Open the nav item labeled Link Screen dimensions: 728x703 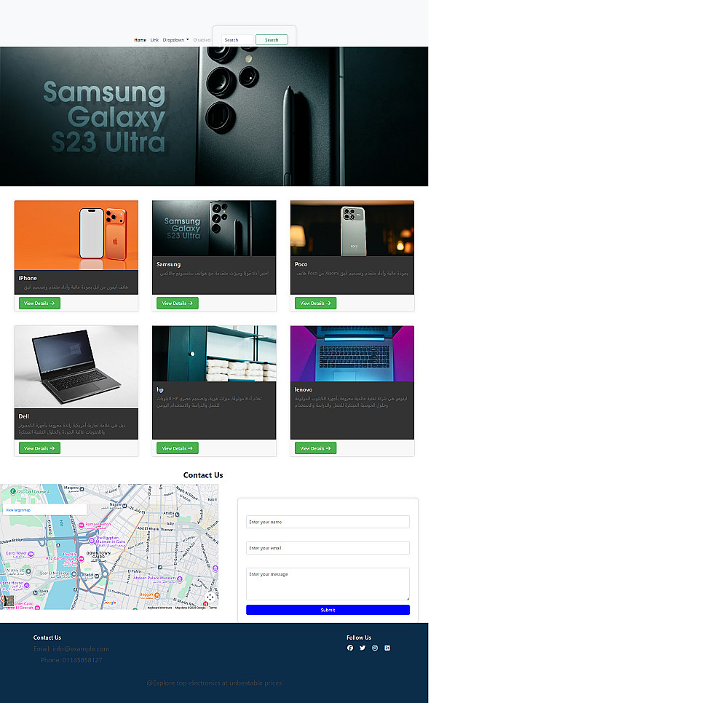pos(154,40)
